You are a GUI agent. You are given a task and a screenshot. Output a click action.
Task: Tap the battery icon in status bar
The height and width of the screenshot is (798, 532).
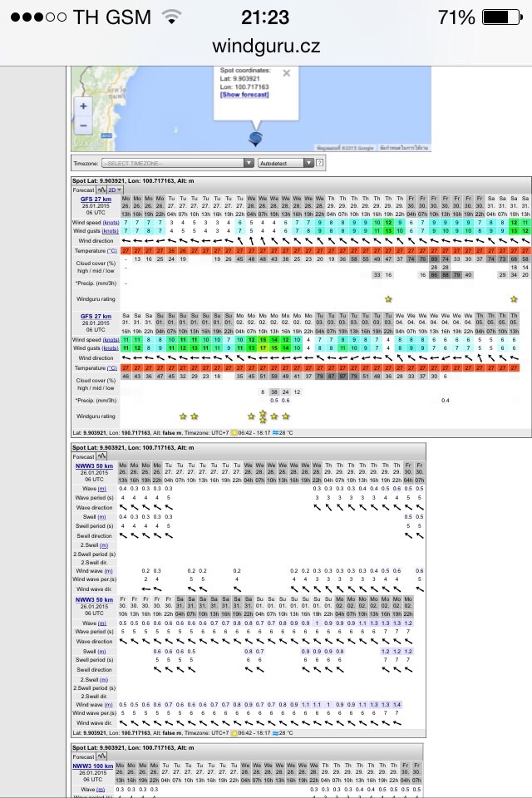[x=502, y=17]
